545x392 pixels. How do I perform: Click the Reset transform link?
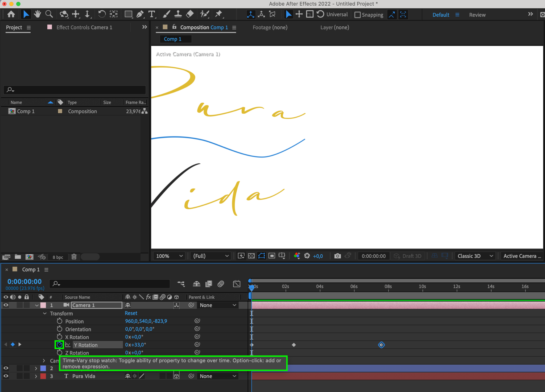coord(131,313)
